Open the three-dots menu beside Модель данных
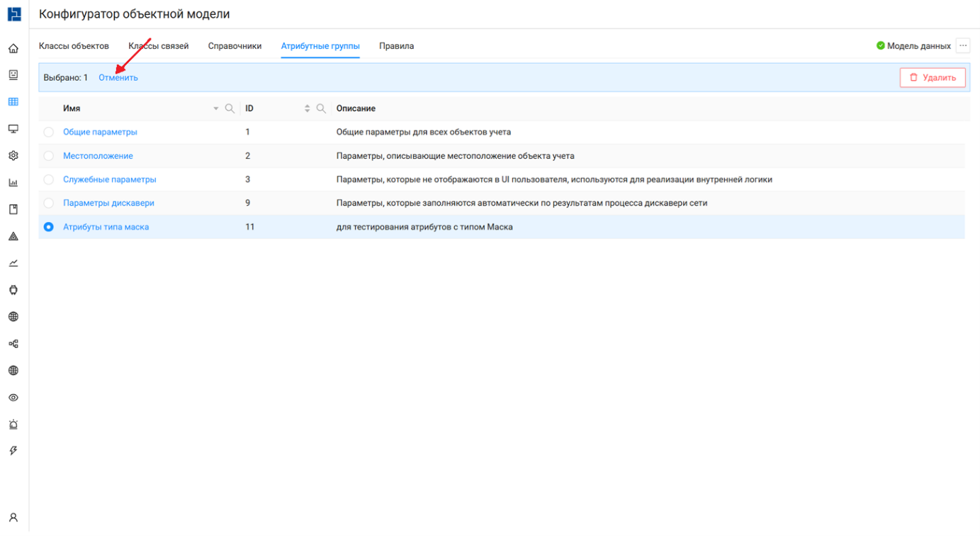 (x=962, y=46)
